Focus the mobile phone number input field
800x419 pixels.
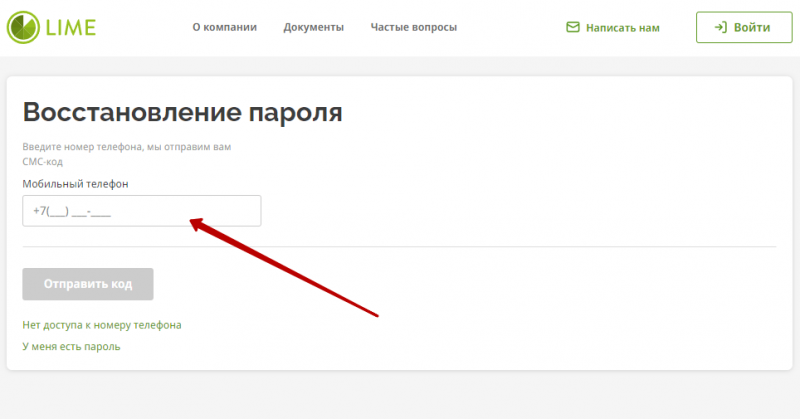tap(141, 211)
